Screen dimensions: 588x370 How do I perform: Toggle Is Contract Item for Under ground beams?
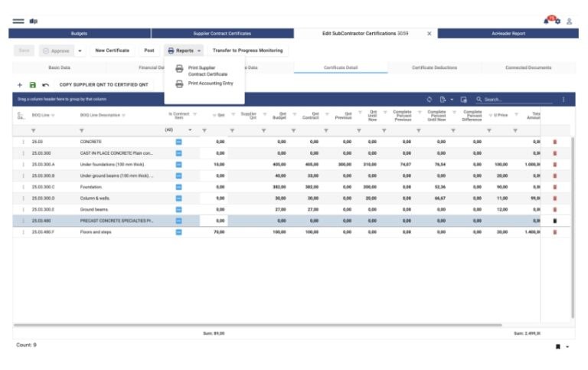[x=179, y=175]
